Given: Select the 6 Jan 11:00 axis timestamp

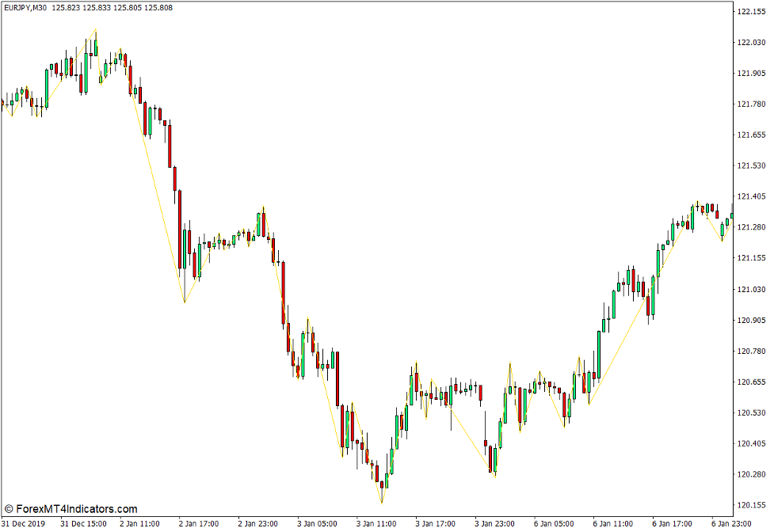Looking at the screenshot, I should click(x=614, y=523).
